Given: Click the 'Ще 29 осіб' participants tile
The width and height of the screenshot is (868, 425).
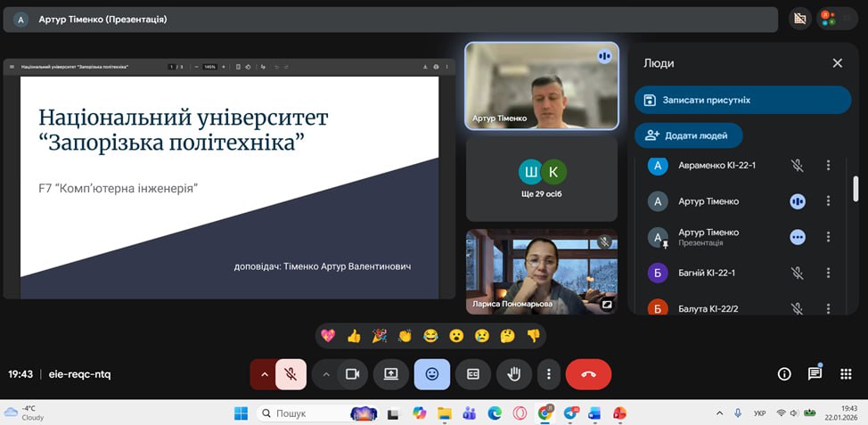Looking at the screenshot, I should (x=542, y=178).
